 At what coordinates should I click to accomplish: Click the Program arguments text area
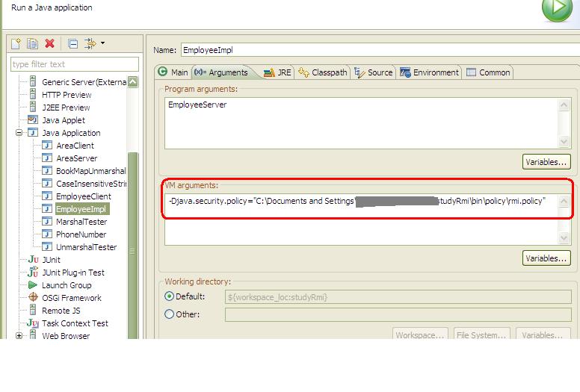[361, 123]
